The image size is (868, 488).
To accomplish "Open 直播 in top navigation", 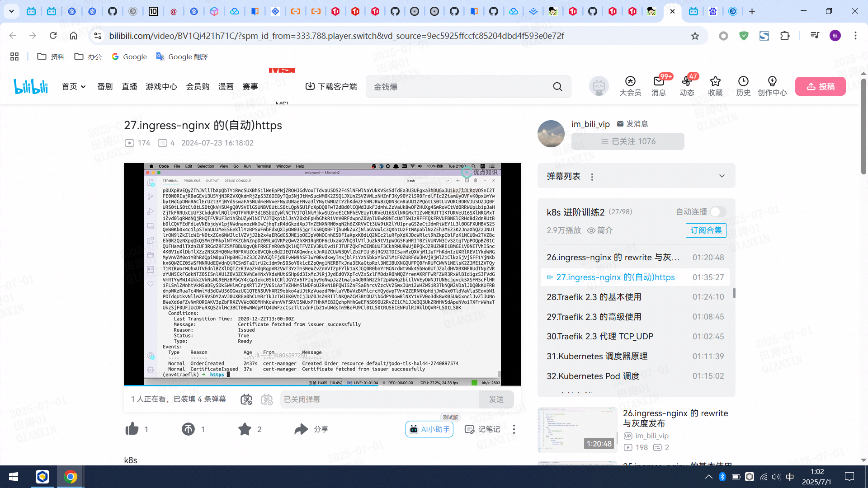I will click(x=129, y=87).
